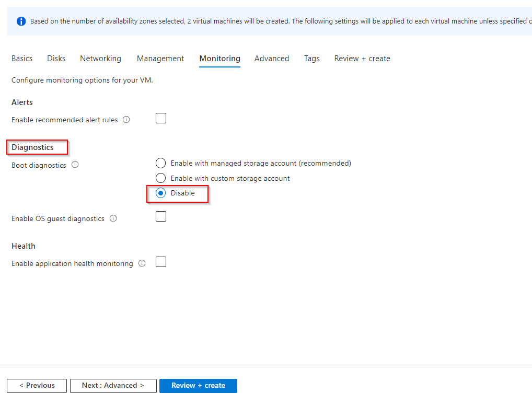Click the blue information banner icon
This screenshot has height=405, width=532.
click(x=21, y=21)
